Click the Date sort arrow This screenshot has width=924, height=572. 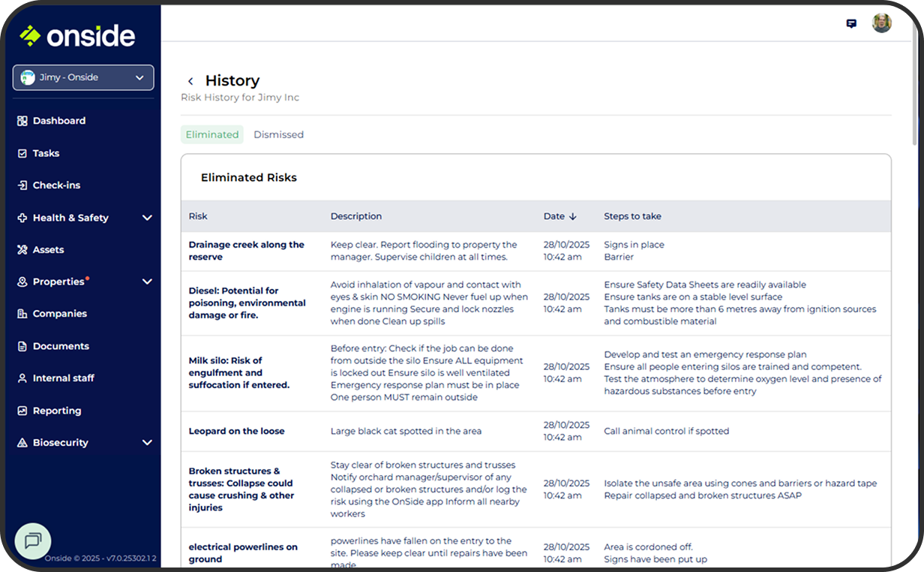point(573,216)
